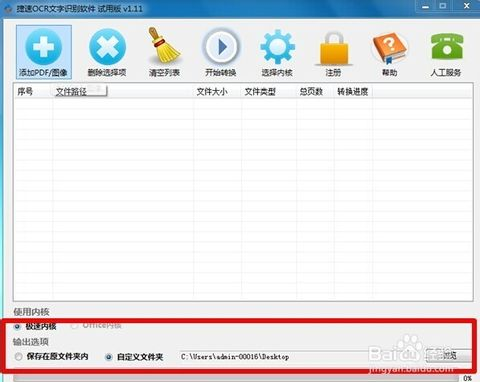
Task: Minimize the OCR application window
Action: point(425,6)
